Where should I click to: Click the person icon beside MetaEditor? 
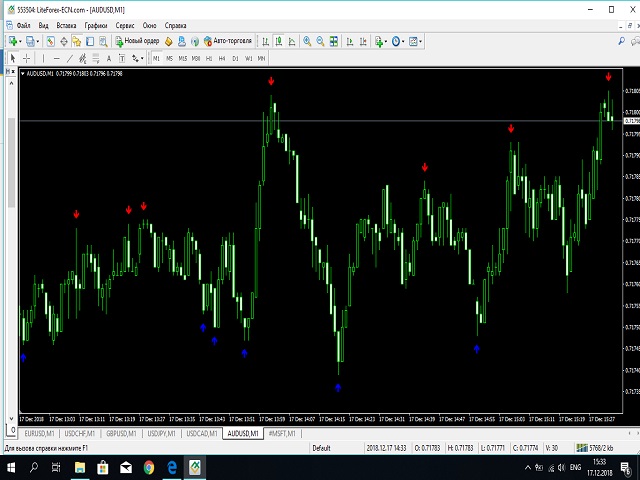tap(182, 41)
